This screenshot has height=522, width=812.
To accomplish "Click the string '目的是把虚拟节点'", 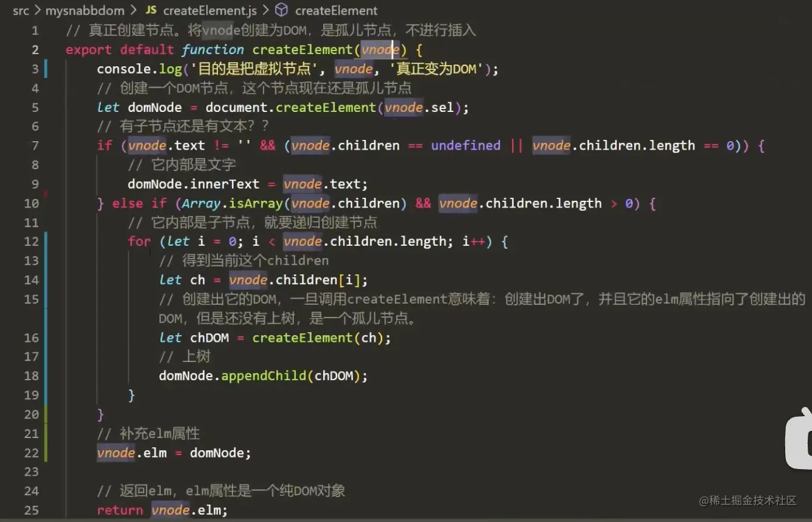I will pyautogui.click(x=254, y=69).
